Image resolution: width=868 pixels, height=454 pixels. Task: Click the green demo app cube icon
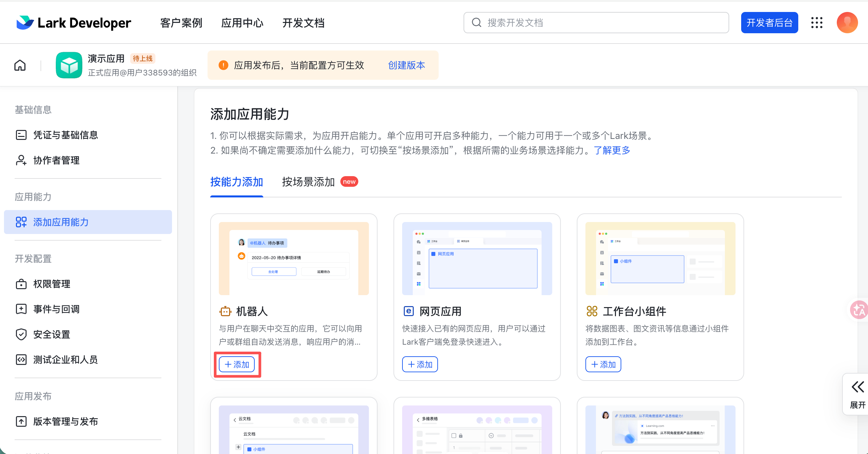point(69,65)
